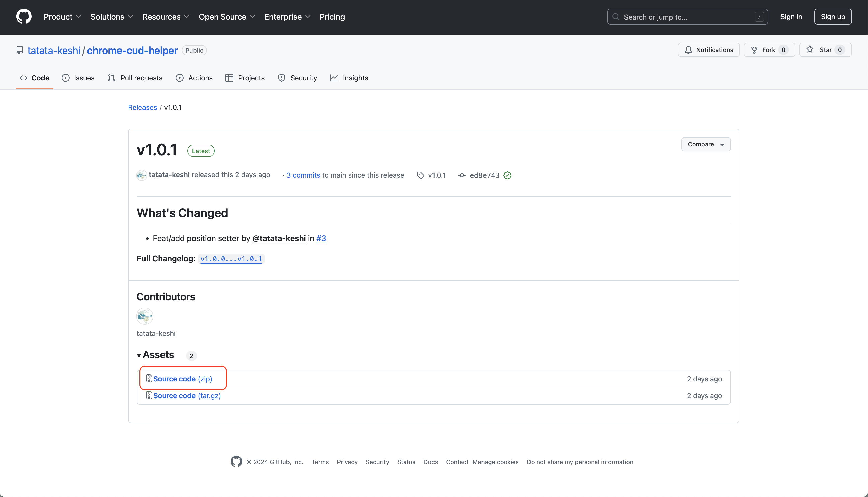Switch to the Code tab
The width and height of the screenshot is (868, 497).
pos(34,78)
